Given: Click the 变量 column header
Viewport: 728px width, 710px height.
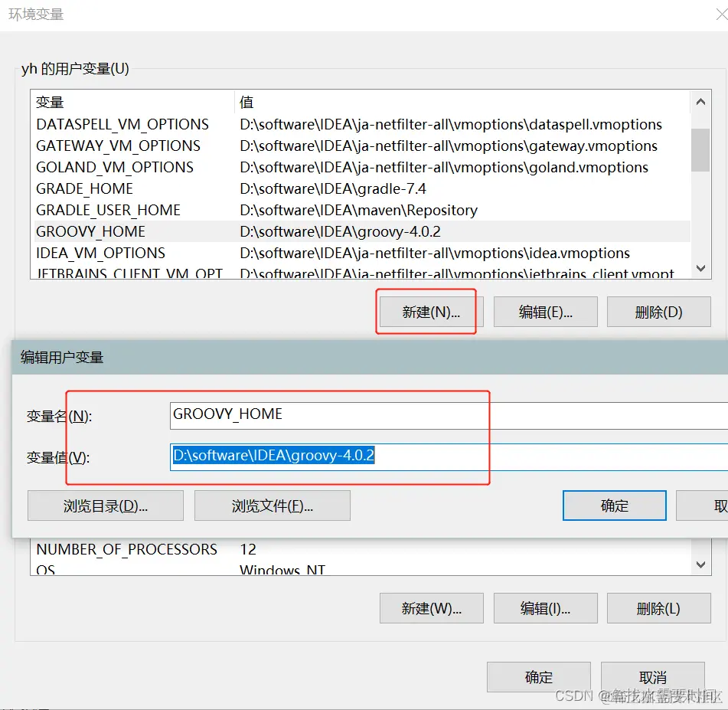Looking at the screenshot, I should coord(134,102).
